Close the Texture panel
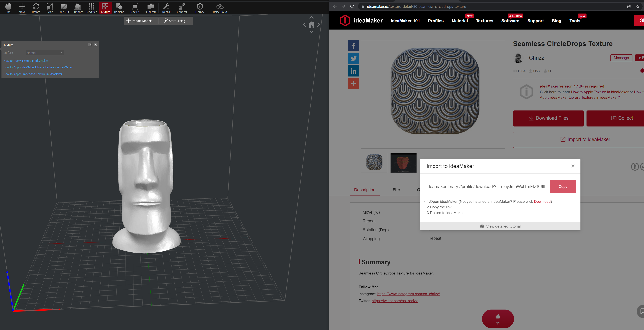The height and width of the screenshot is (330, 644). point(96,45)
